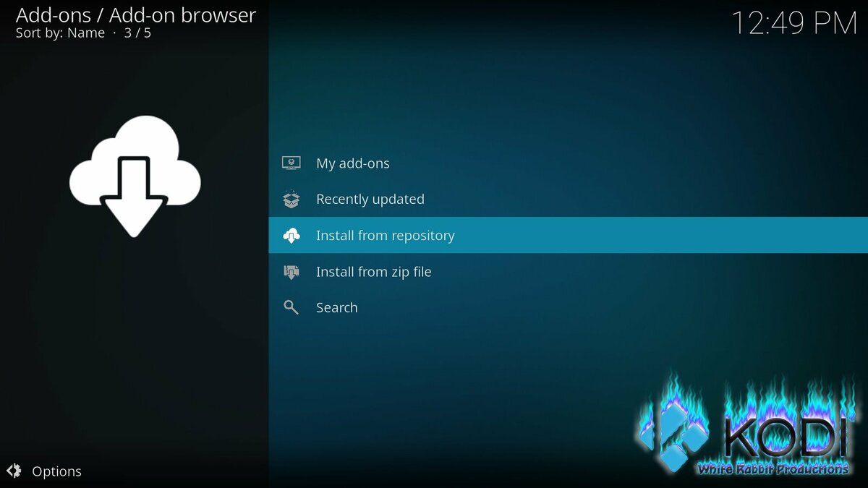Select Install from zip file label

(373, 272)
